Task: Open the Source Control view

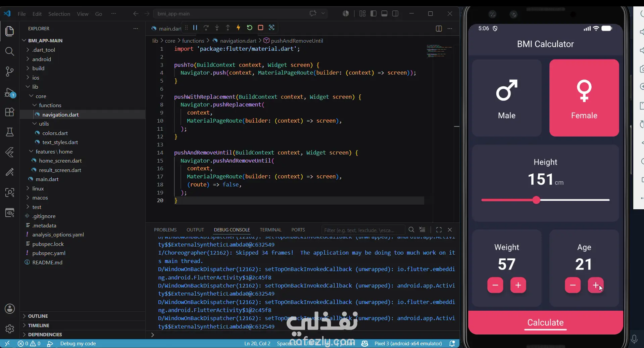Action: 10,71
